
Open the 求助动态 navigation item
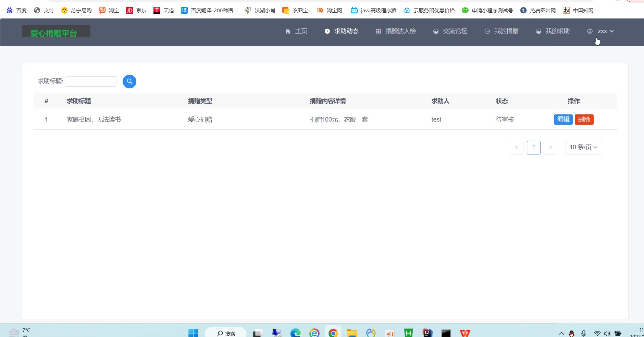[342, 31]
